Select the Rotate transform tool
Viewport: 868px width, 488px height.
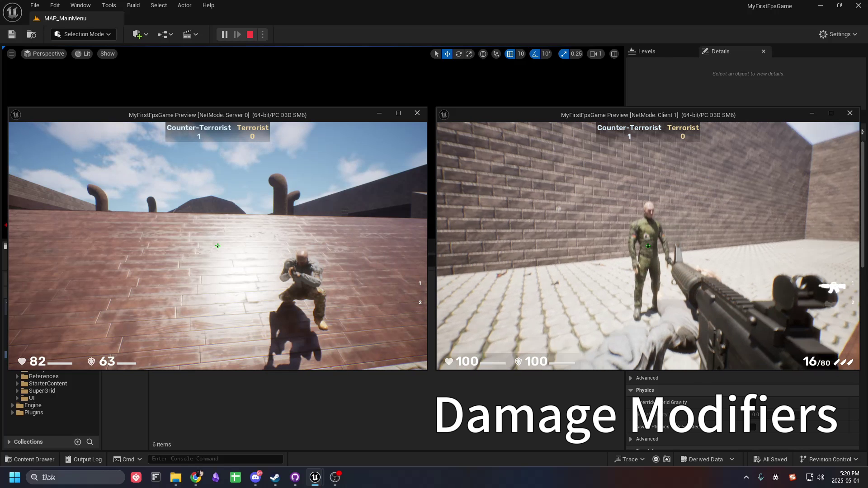458,54
